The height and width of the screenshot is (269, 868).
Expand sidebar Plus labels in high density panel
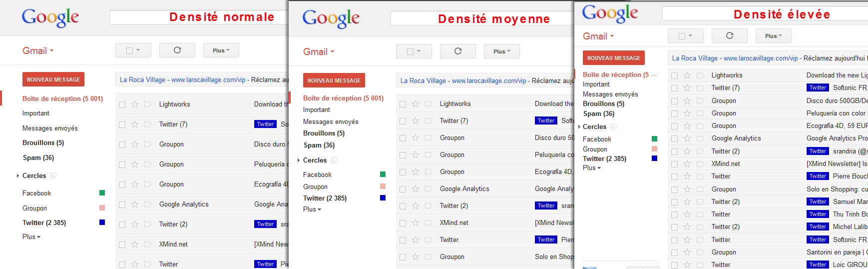(592, 167)
